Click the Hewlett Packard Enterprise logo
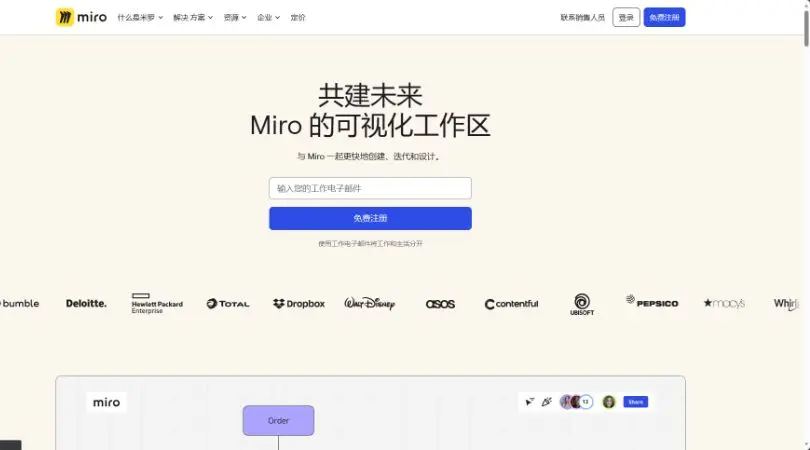Screen dimensions: 810x450 point(157,303)
